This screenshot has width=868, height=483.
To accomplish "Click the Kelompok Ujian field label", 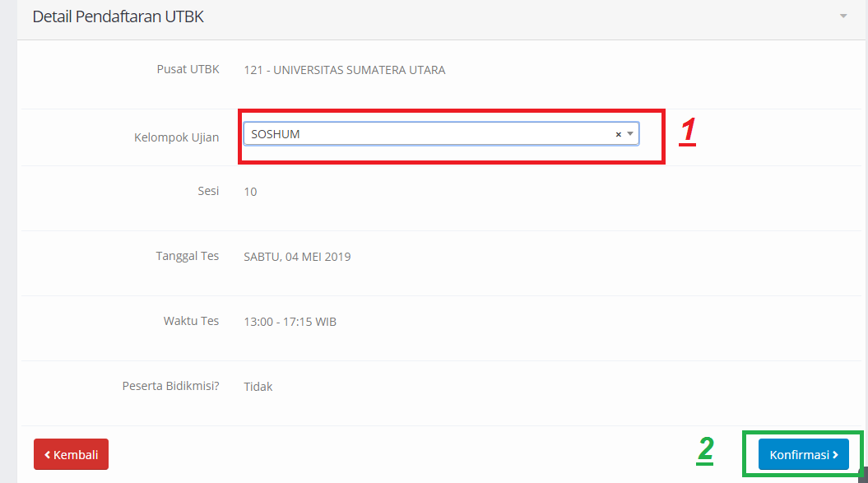I will coord(176,137).
